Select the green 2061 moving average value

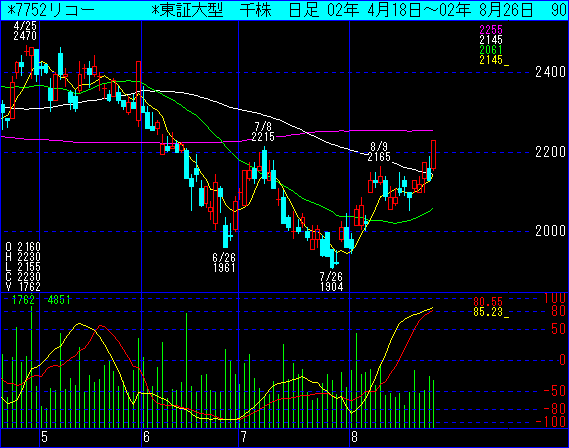point(491,50)
